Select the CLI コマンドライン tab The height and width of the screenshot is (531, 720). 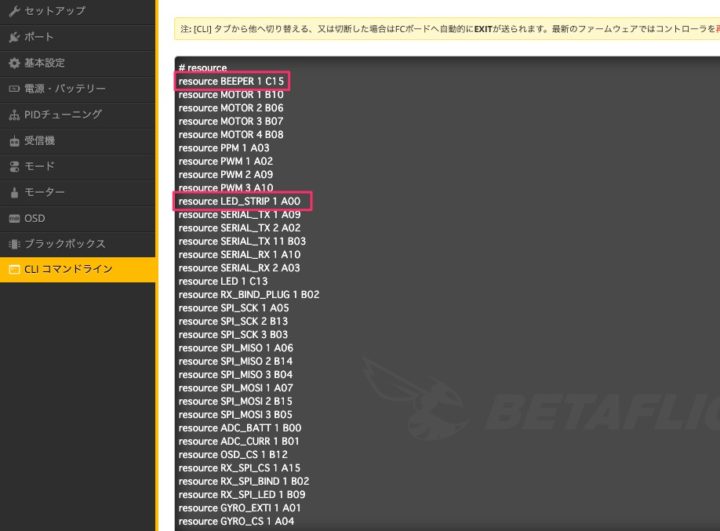pyautogui.click(x=68, y=270)
